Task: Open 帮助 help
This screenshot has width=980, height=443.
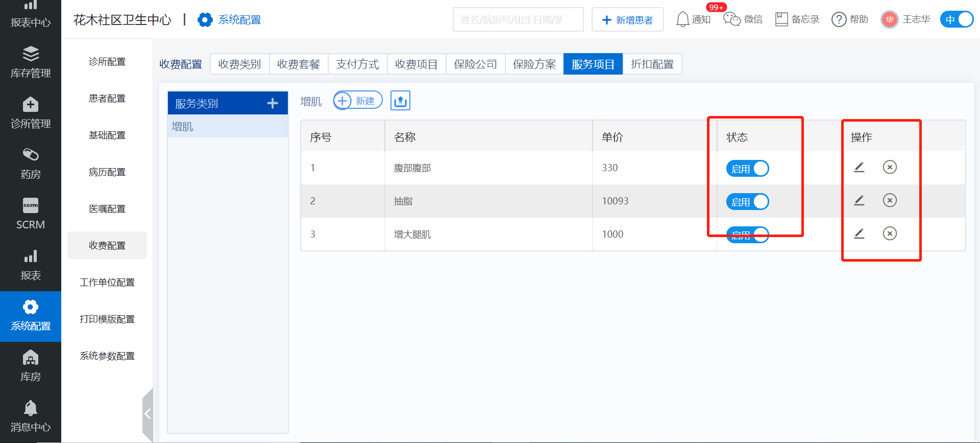Action: coord(850,19)
